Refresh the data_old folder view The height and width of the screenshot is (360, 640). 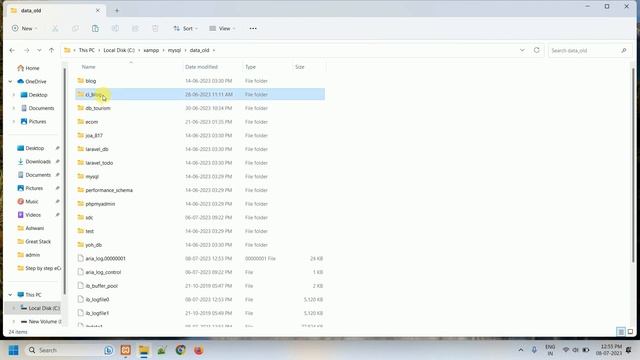[x=536, y=50]
